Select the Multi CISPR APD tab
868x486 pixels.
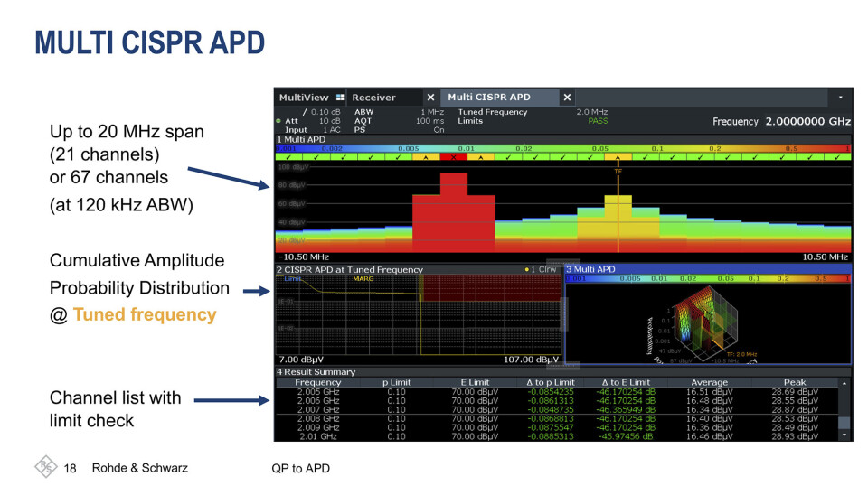(489, 97)
